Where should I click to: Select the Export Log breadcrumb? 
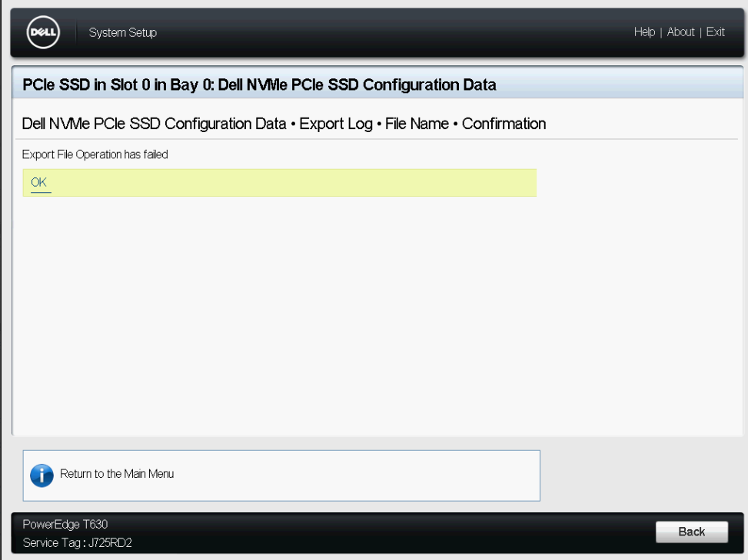(x=336, y=124)
